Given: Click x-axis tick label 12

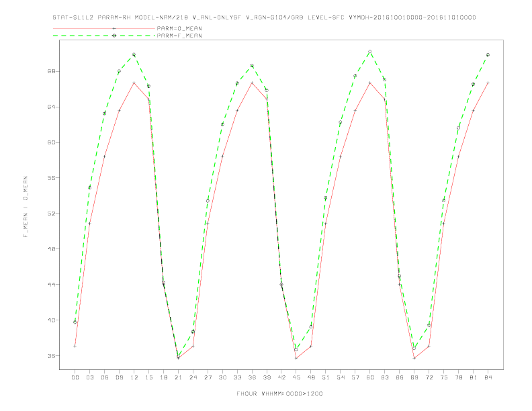Looking at the screenshot, I should click(134, 377).
